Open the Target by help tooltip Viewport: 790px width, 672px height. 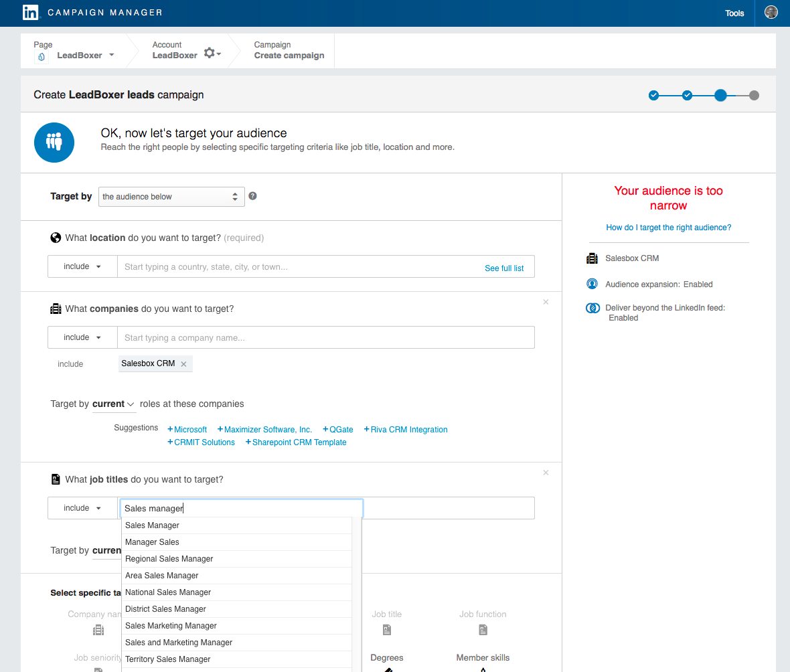(x=252, y=196)
